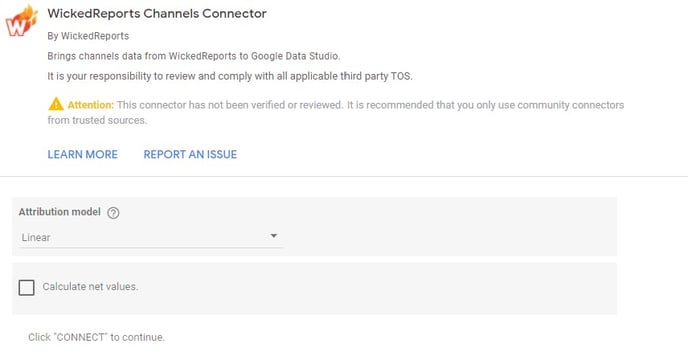688x360 pixels.
Task: Expand the Attribution model dropdown arrow
Action: click(273, 236)
